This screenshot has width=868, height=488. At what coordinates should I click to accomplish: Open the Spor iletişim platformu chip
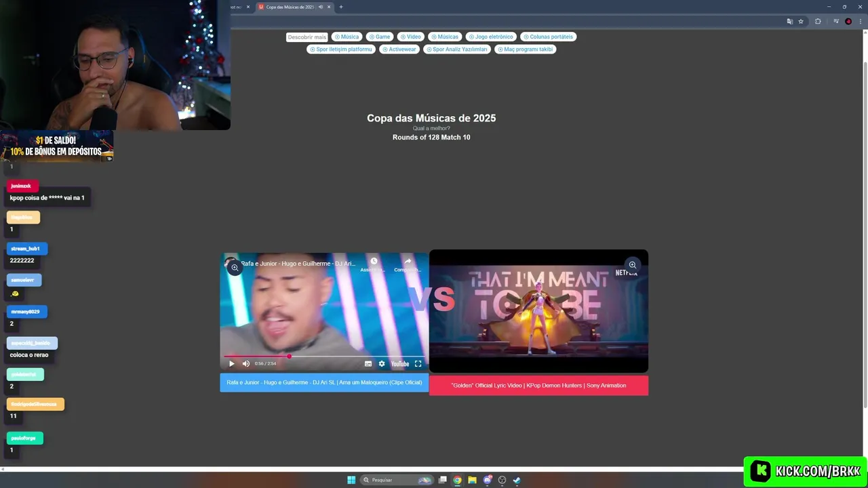tap(341, 49)
